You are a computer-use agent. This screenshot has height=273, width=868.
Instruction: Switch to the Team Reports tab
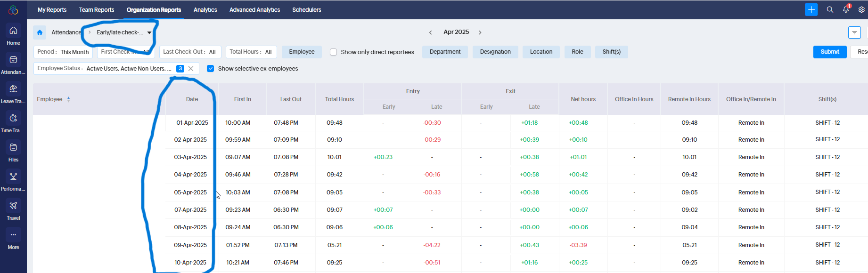point(97,10)
